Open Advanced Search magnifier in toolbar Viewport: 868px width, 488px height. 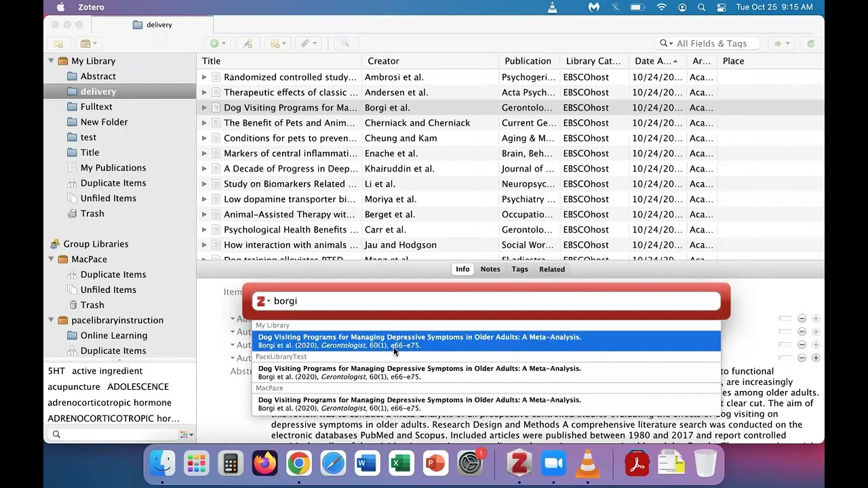344,43
